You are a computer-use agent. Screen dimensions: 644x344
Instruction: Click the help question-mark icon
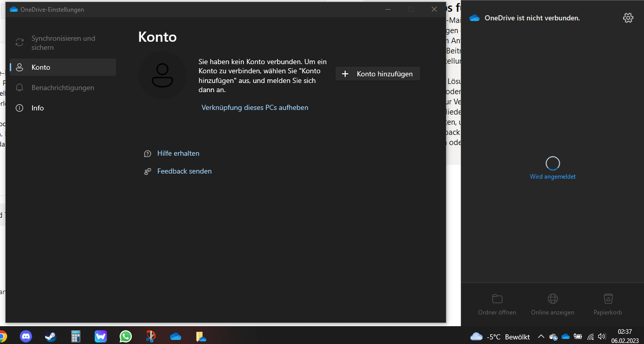[x=148, y=154]
